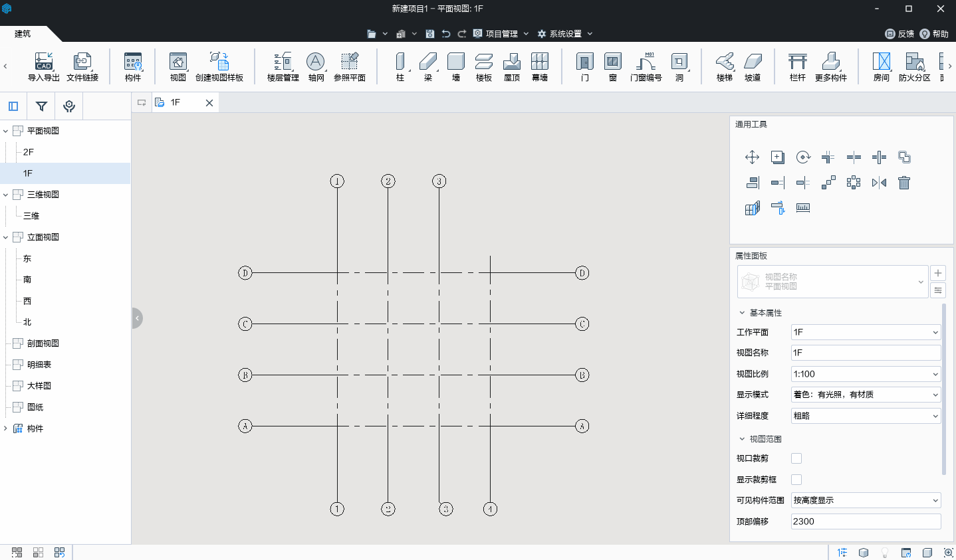Click the 顶部偏移 2300 field
The image size is (956, 560).
click(866, 521)
